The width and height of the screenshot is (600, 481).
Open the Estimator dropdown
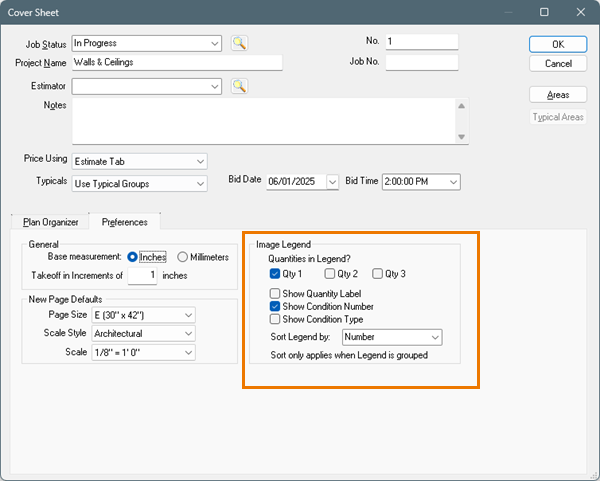click(147, 86)
